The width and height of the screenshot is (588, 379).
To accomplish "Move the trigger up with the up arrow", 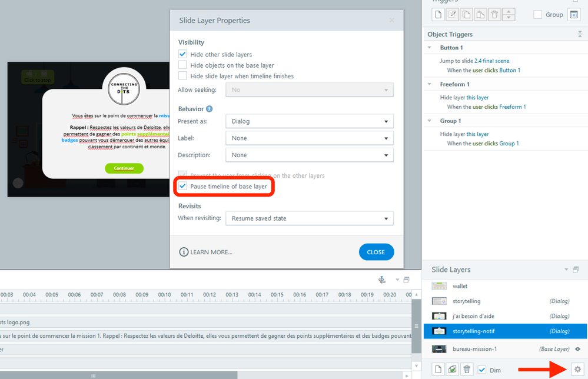I will tap(509, 12).
